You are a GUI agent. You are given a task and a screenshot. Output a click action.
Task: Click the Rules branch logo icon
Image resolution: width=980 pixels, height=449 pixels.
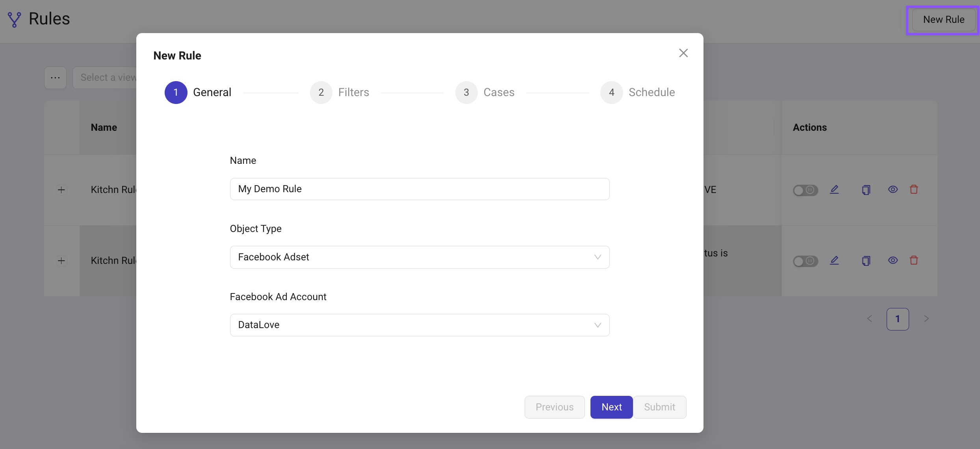coord(14,19)
